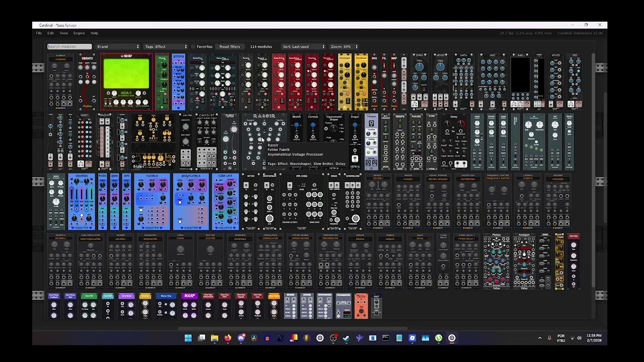This screenshot has width=644, height=362.
Task: Change the Zoom: 50% dropdown
Action: coord(344,47)
